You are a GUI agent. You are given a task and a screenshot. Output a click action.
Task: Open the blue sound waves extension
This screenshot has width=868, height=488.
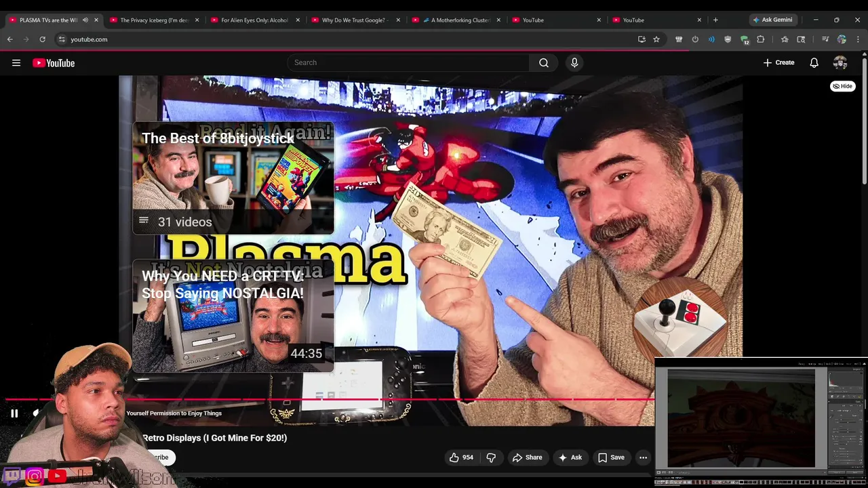pyautogui.click(x=711, y=39)
